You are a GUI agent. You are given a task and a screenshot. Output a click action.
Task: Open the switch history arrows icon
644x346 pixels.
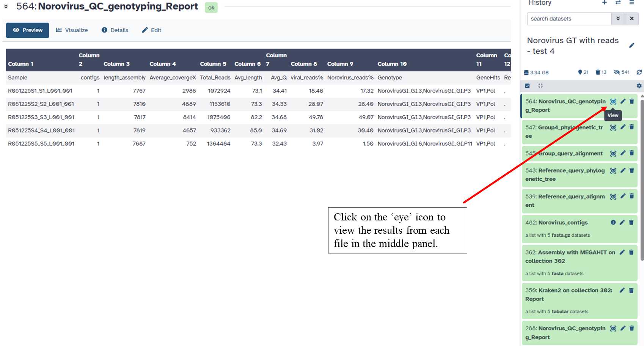click(x=618, y=3)
